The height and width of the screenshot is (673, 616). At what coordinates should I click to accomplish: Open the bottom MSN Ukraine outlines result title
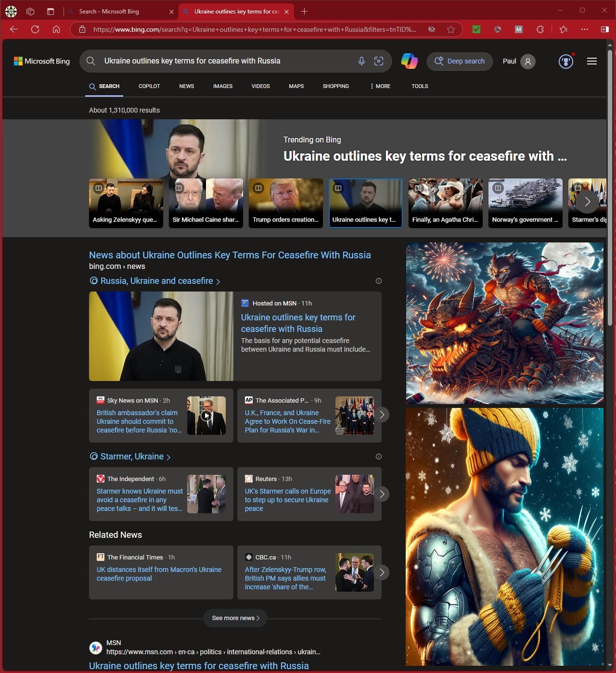pos(199,666)
